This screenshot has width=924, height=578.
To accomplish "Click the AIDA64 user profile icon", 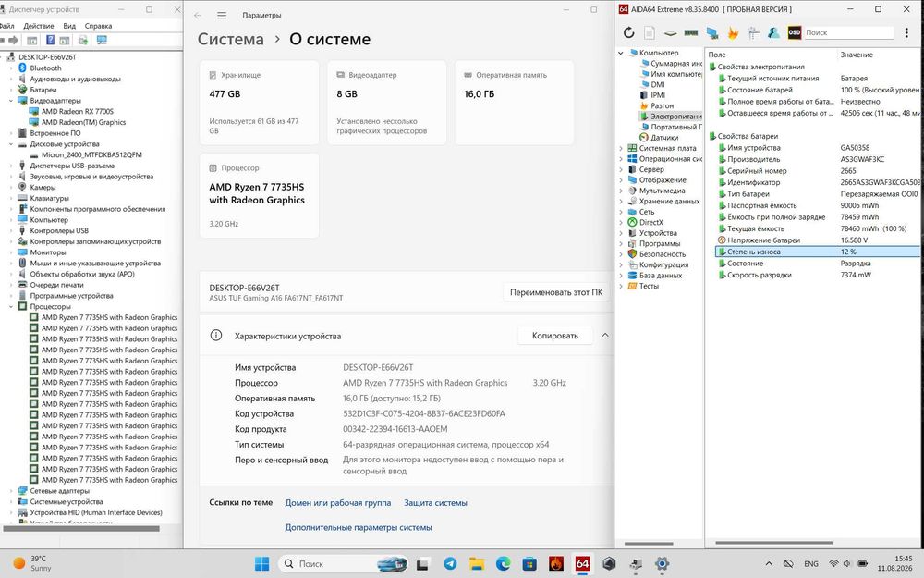I will pyautogui.click(x=773, y=33).
